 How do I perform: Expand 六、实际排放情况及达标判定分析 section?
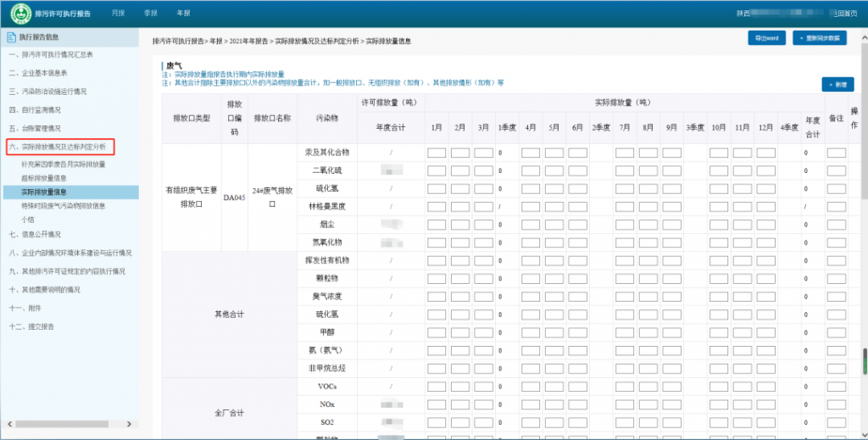pos(58,147)
